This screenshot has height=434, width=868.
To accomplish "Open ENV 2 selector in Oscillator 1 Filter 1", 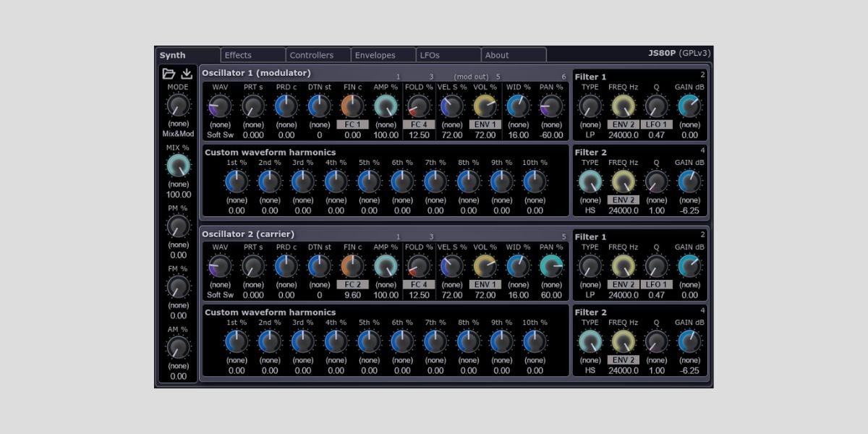I will click(624, 124).
